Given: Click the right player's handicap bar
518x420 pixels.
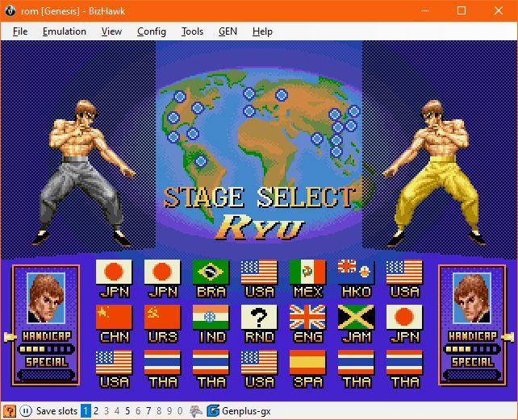Looking at the screenshot, I should pos(472,349).
